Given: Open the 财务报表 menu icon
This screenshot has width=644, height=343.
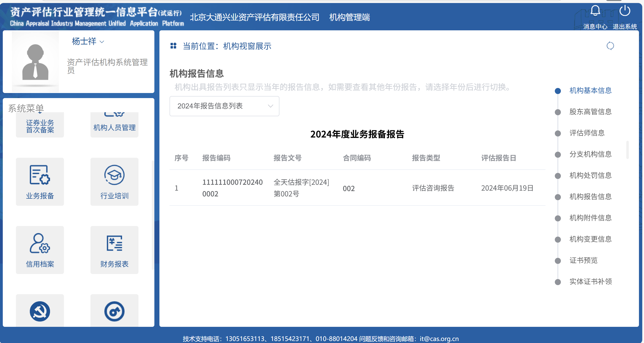Looking at the screenshot, I should coord(114,243).
